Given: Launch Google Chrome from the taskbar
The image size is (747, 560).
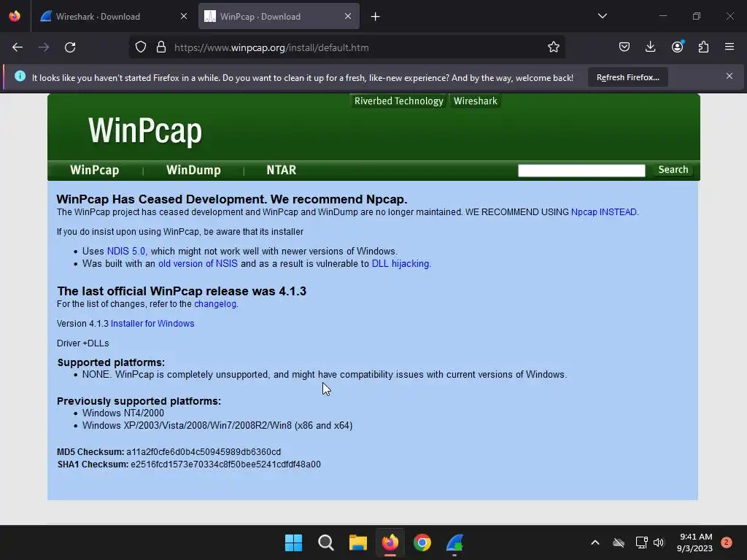Looking at the screenshot, I should 422,542.
